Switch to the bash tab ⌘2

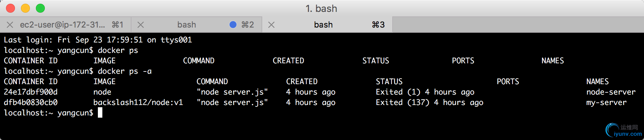coord(196,25)
